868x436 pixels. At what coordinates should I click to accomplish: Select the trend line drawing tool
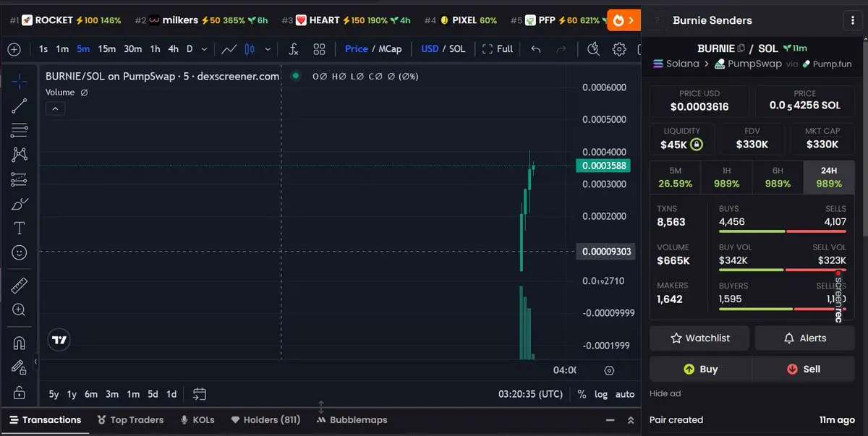click(x=20, y=106)
